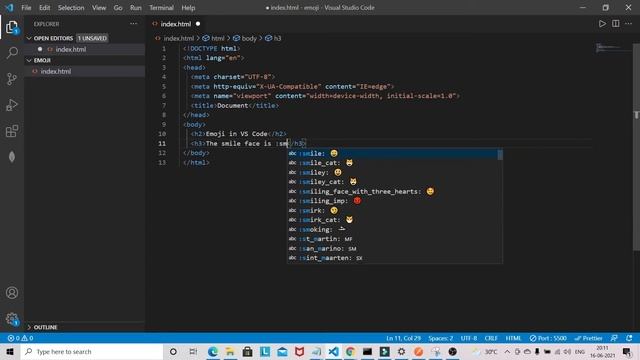This screenshot has width=640, height=360.
Task: Click Visual Studio Code taskbar icon
Action: (333, 351)
